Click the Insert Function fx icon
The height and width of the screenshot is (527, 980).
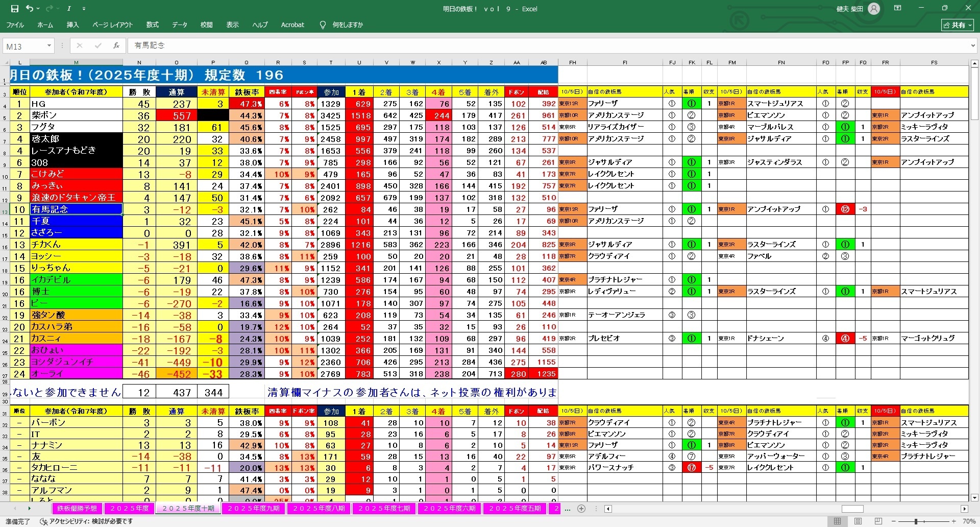[116, 46]
